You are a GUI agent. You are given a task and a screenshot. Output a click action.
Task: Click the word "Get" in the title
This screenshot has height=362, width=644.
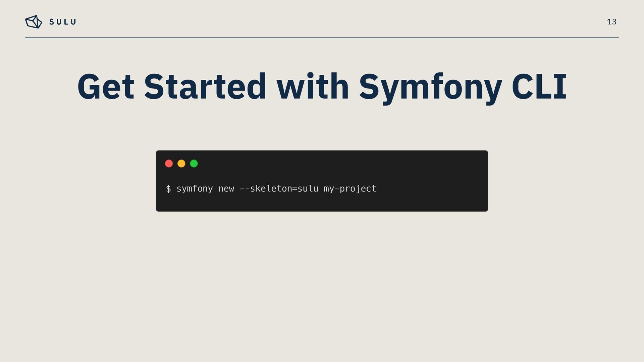pyautogui.click(x=106, y=87)
